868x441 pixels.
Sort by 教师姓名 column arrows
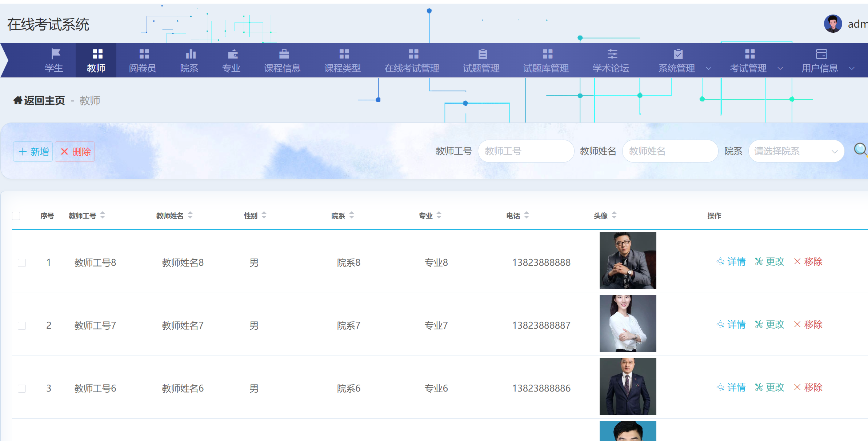pyautogui.click(x=190, y=215)
